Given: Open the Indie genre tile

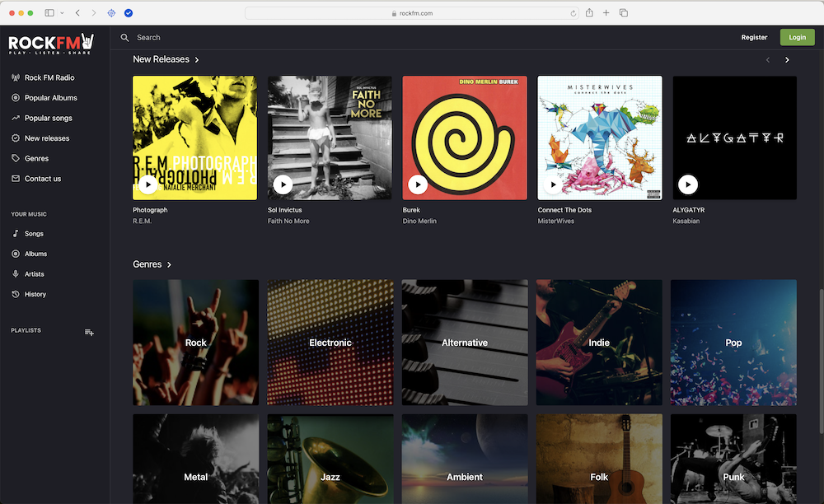Looking at the screenshot, I should click(599, 343).
